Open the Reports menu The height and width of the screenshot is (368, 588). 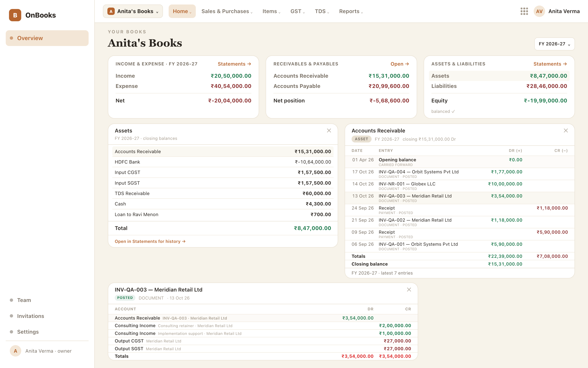coord(351,11)
